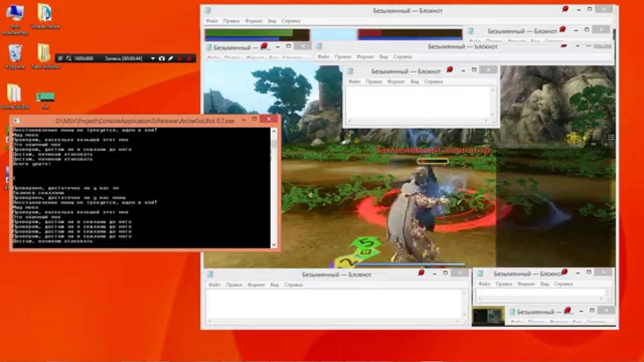
Task: Click the target's red health bar in game
Action: (370, 33)
